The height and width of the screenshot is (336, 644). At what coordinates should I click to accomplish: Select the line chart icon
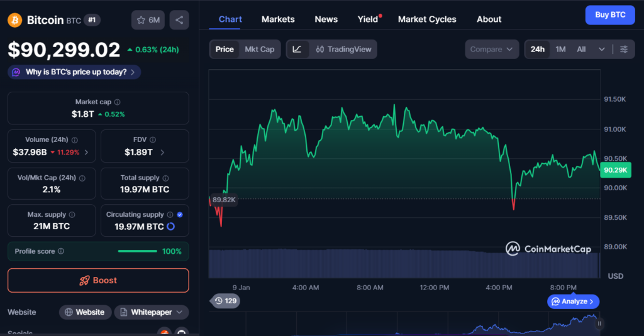tap(297, 49)
